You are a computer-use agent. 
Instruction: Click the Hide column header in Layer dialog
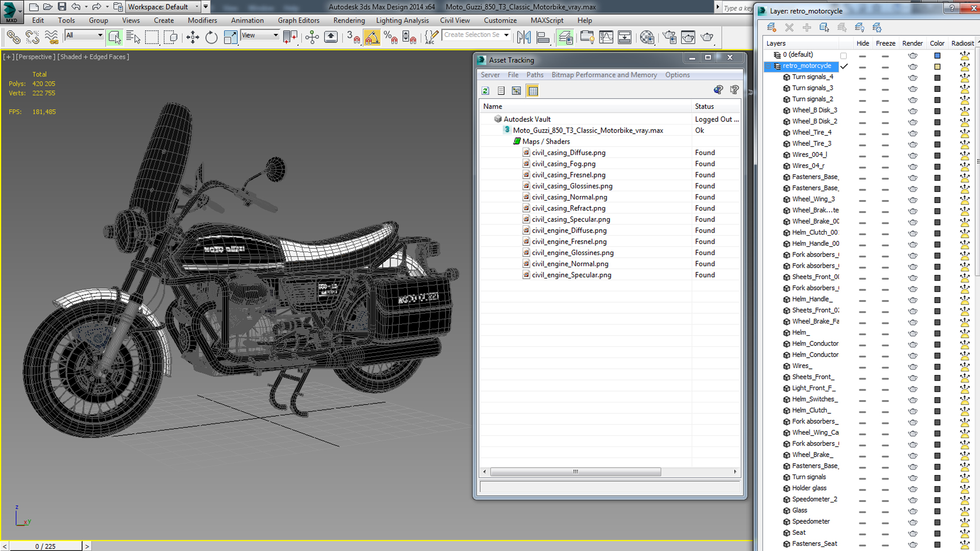click(863, 43)
